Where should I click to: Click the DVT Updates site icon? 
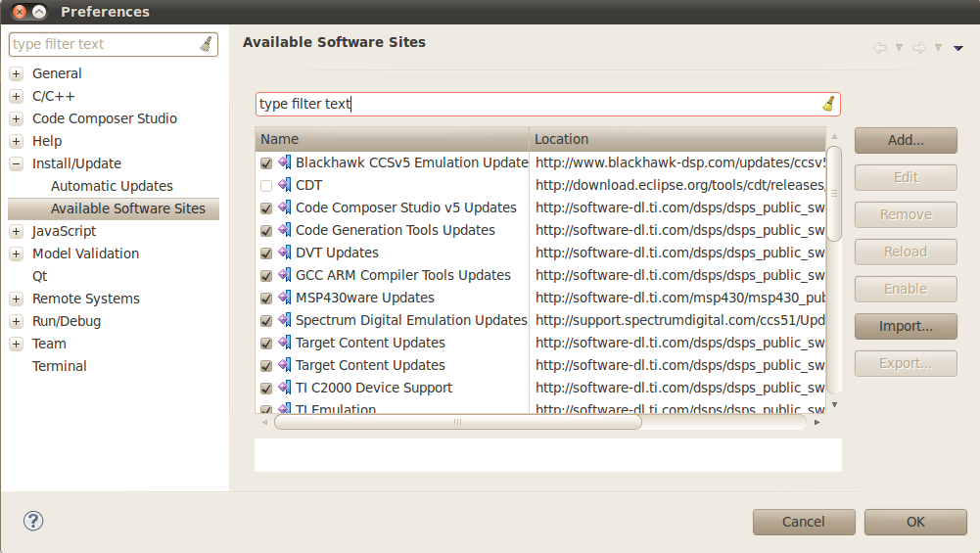coord(284,253)
